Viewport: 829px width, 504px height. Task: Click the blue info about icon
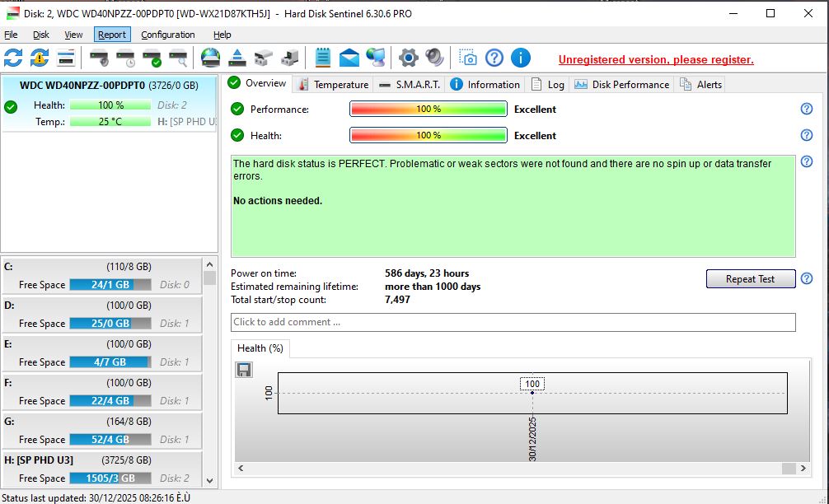[x=520, y=58]
